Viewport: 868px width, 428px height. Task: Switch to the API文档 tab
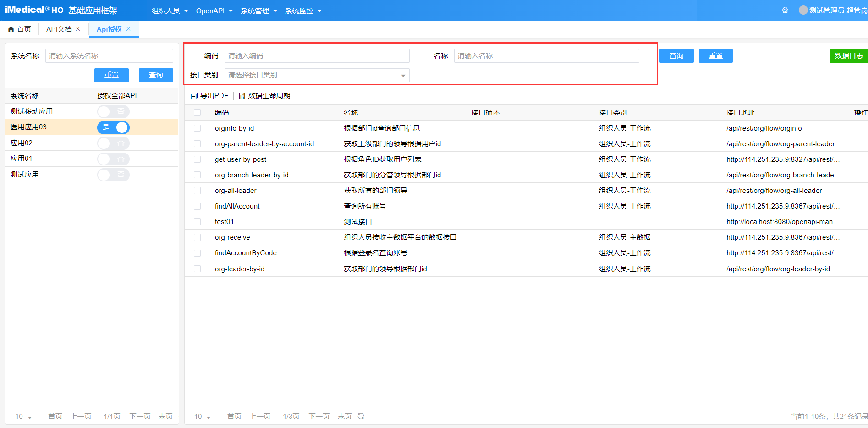point(59,28)
